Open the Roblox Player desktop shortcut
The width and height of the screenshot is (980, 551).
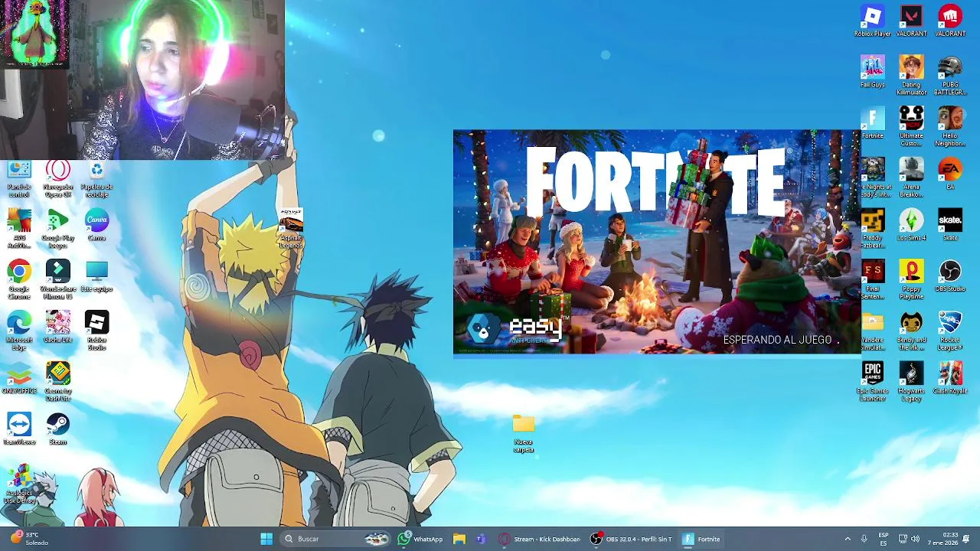pyautogui.click(x=873, y=21)
